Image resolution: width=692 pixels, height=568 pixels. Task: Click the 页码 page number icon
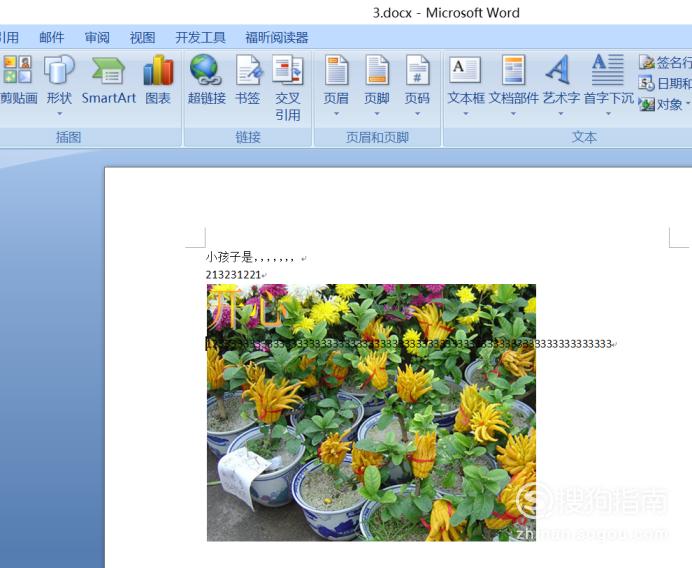[417, 69]
